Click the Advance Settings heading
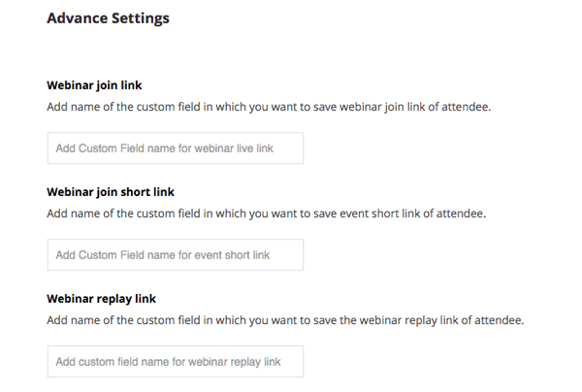This screenshot has height=392, width=582. point(108,18)
